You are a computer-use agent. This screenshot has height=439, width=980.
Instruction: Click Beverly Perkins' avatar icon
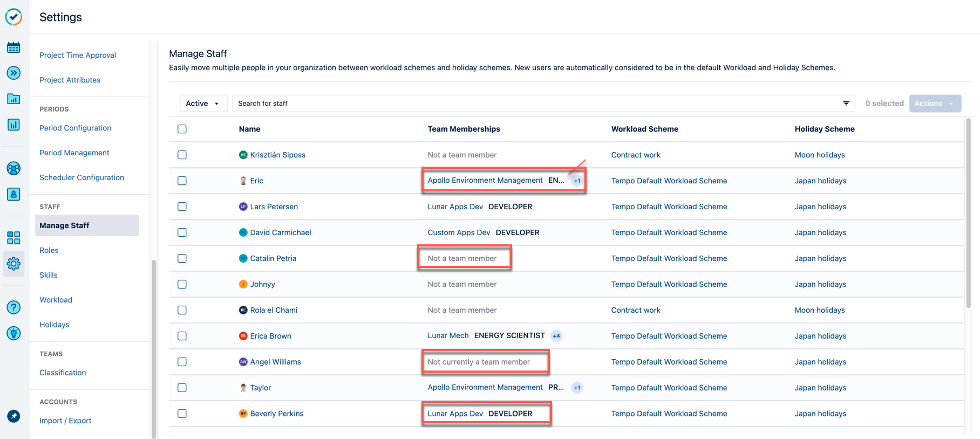(x=243, y=414)
